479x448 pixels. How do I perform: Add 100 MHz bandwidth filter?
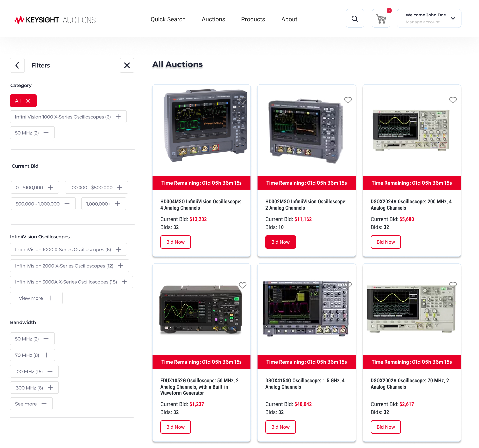pos(34,371)
